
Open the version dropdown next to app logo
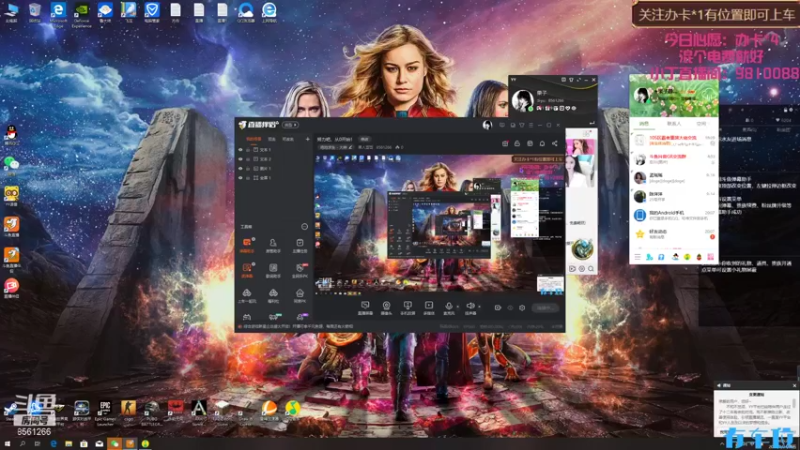(290, 125)
